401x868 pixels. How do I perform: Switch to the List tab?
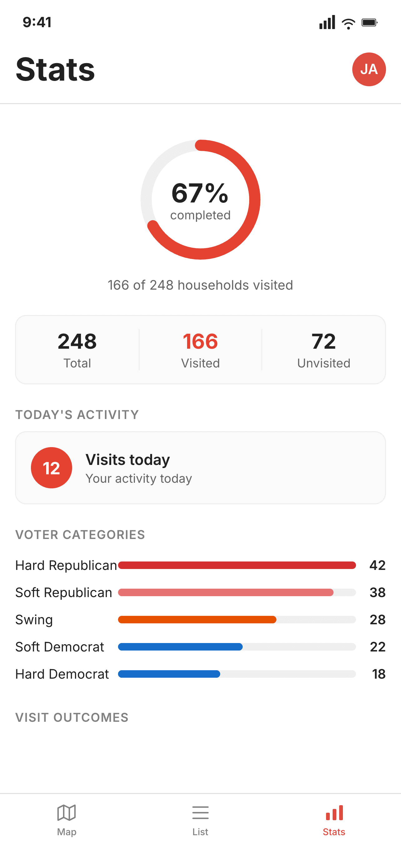(200, 821)
